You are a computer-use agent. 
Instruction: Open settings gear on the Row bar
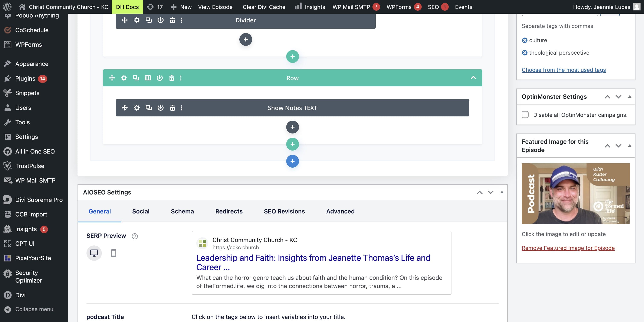click(x=124, y=78)
